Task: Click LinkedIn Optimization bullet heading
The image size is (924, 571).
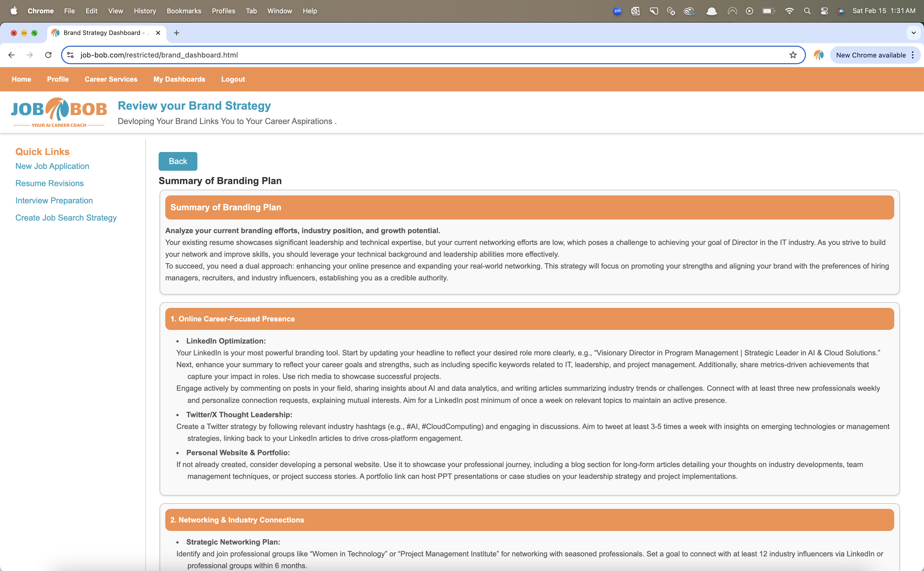Action: click(x=226, y=341)
